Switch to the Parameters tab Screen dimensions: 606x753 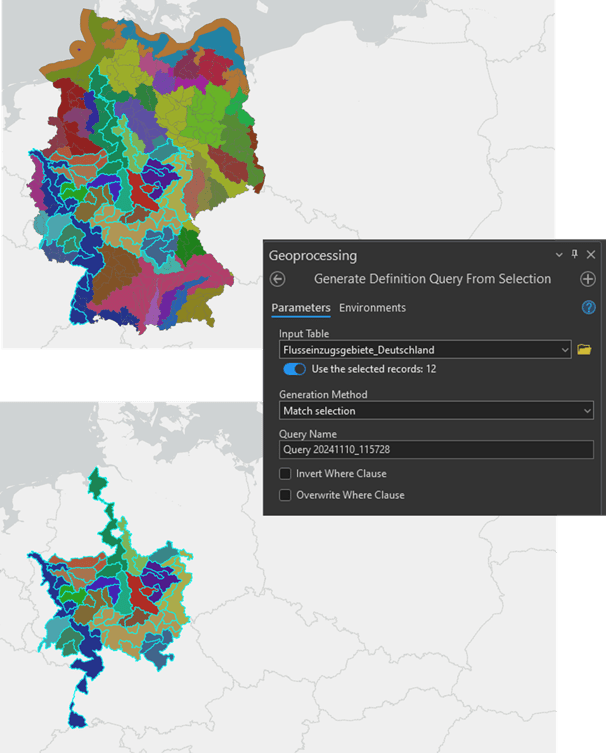(x=301, y=308)
